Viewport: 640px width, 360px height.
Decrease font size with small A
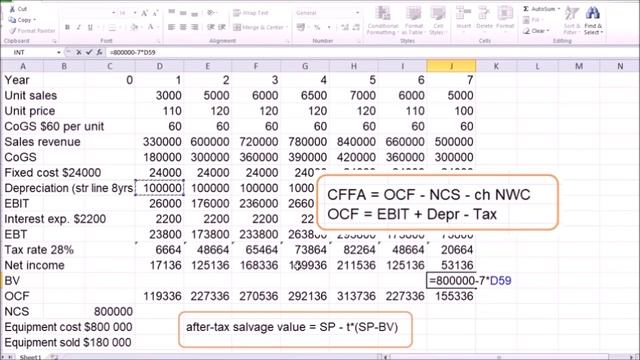click(x=155, y=13)
